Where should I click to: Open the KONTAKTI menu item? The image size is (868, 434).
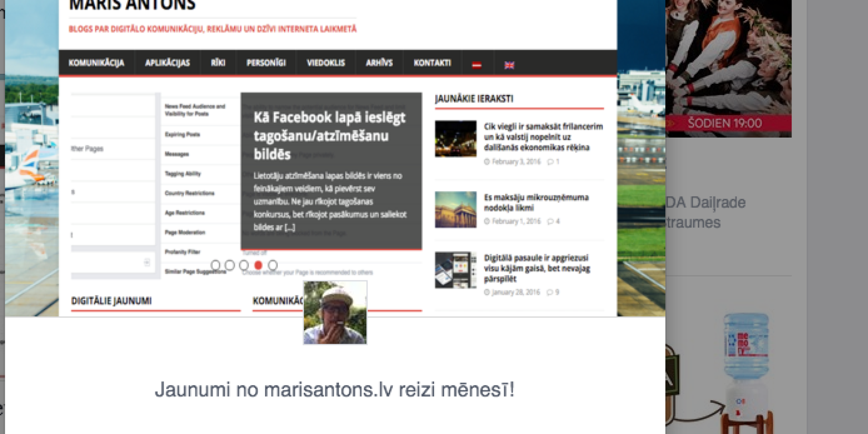[x=432, y=63]
